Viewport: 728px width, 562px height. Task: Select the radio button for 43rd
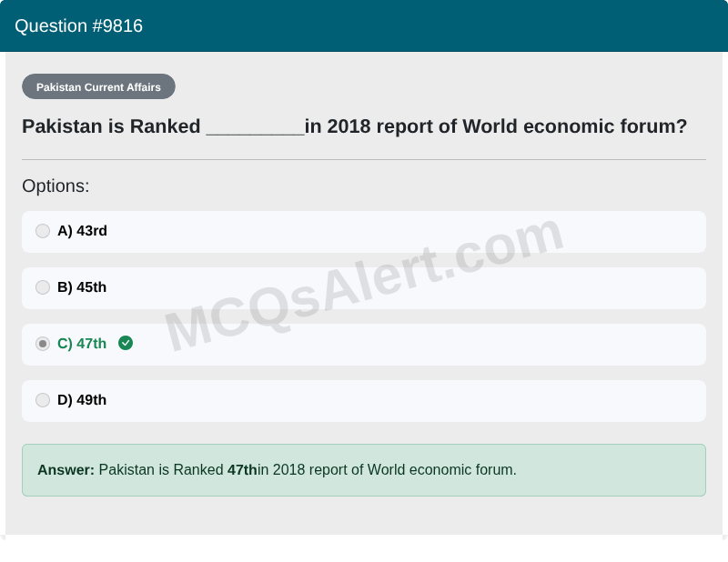coord(43,231)
